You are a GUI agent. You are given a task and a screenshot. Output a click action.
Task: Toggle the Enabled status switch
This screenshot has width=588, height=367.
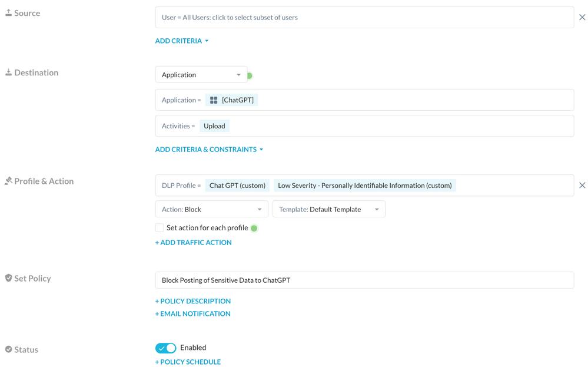pyautogui.click(x=165, y=348)
